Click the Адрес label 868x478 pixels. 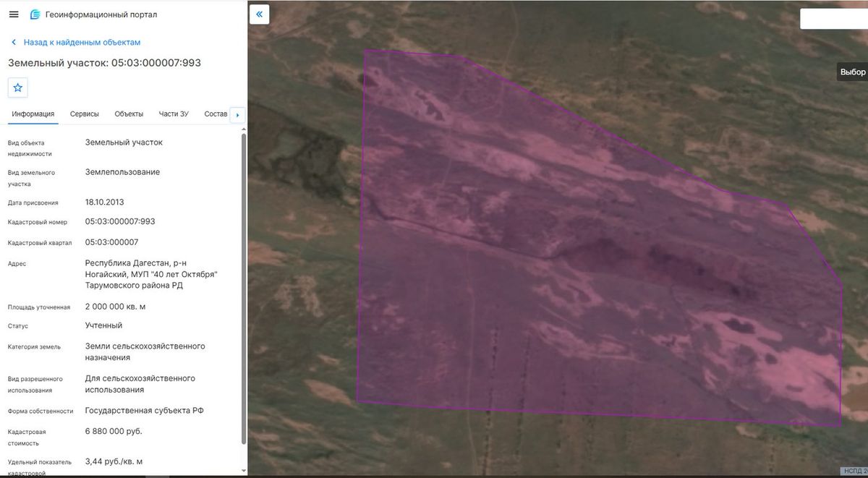17,264
